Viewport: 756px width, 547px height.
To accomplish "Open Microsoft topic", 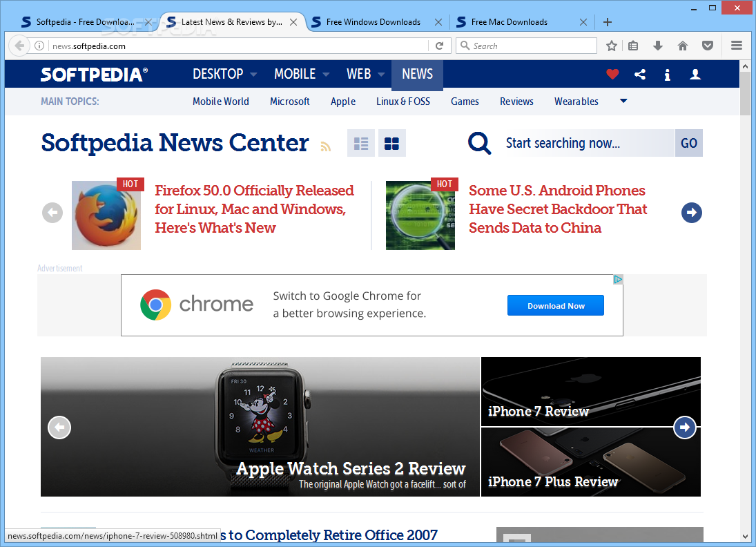I will click(x=290, y=102).
